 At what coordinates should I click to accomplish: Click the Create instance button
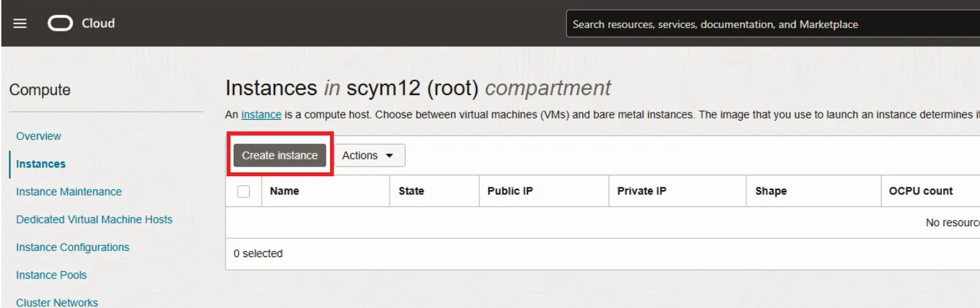[x=280, y=155]
